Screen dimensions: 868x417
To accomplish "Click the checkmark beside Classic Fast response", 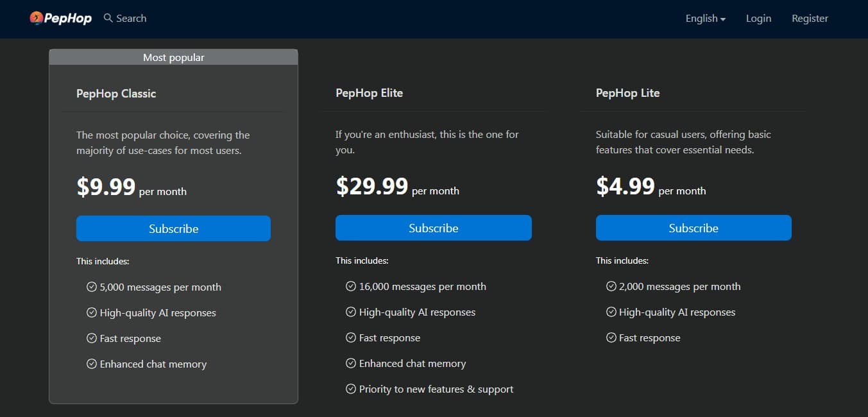I will pyautogui.click(x=92, y=338).
